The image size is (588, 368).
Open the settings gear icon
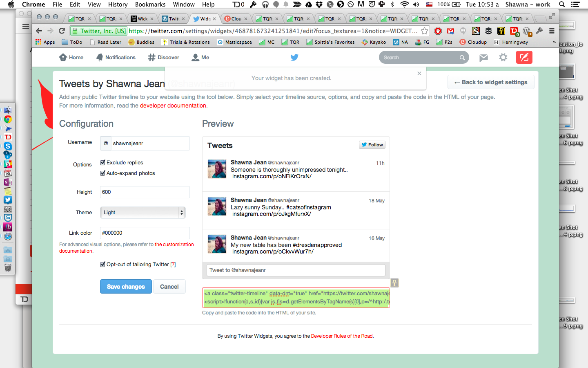point(503,58)
